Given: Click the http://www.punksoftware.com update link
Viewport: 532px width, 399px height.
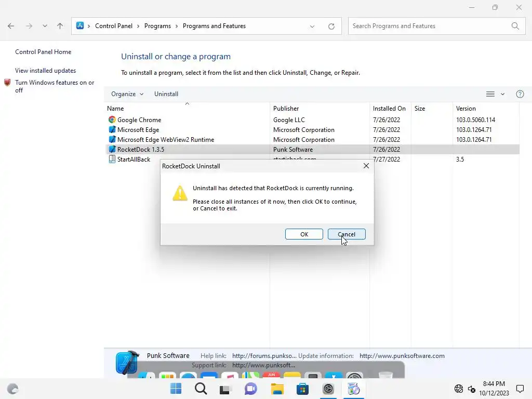Looking at the screenshot, I should 402,356.
